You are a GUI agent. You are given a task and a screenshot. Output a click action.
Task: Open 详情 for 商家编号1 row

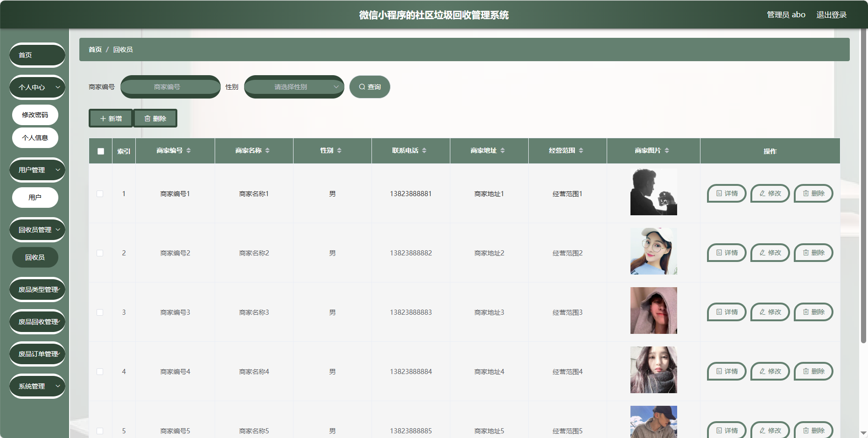click(x=727, y=193)
